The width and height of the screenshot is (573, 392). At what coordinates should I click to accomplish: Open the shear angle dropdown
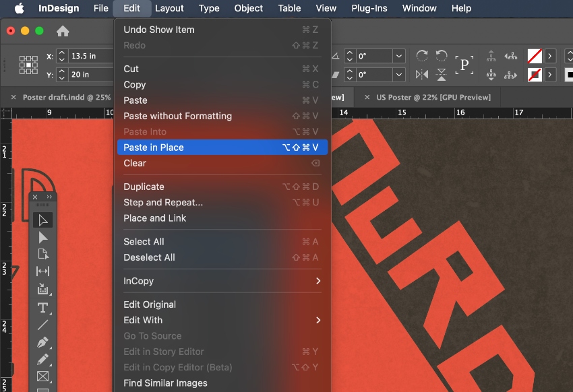(399, 75)
